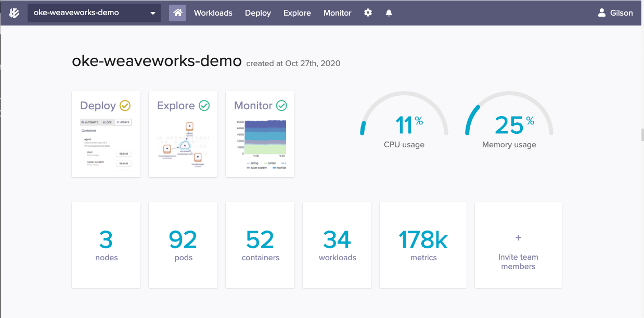Click the Monitor navigation item
This screenshot has height=318, width=644.
tap(337, 12)
